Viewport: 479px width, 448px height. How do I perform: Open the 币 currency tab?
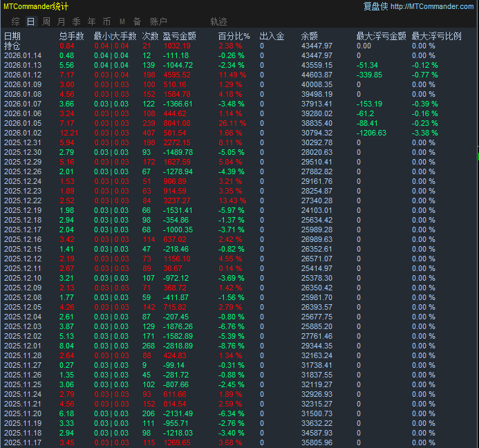[106, 21]
